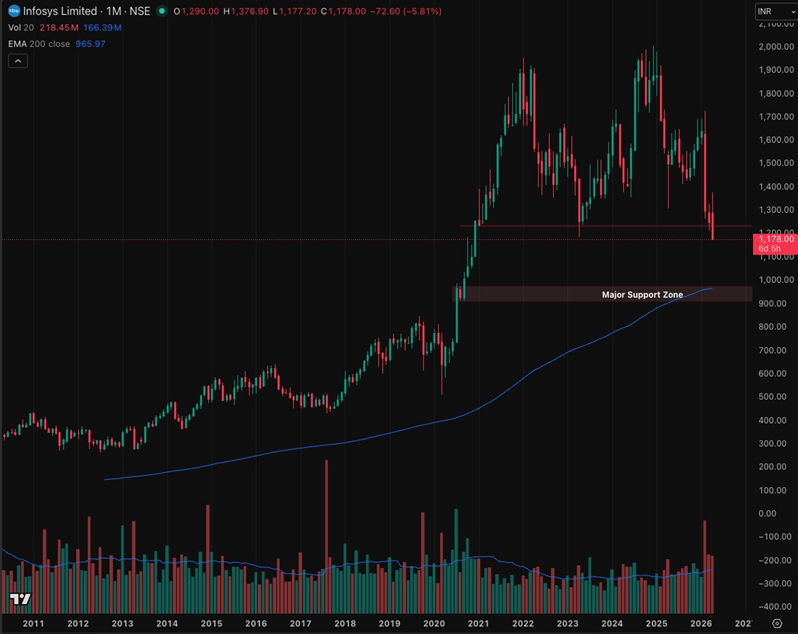Click the 800.00 price axis label
This screenshot has width=798, height=634.
[x=773, y=326]
